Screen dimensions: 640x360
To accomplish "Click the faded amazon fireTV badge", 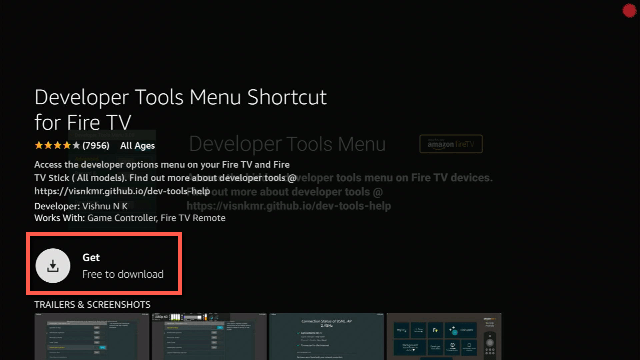I will pos(451,144).
